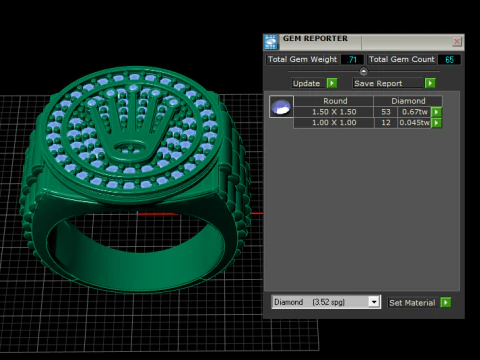Screen dimensions: 480x360
Task: Click the count cell showing 12
Action: tap(386, 123)
